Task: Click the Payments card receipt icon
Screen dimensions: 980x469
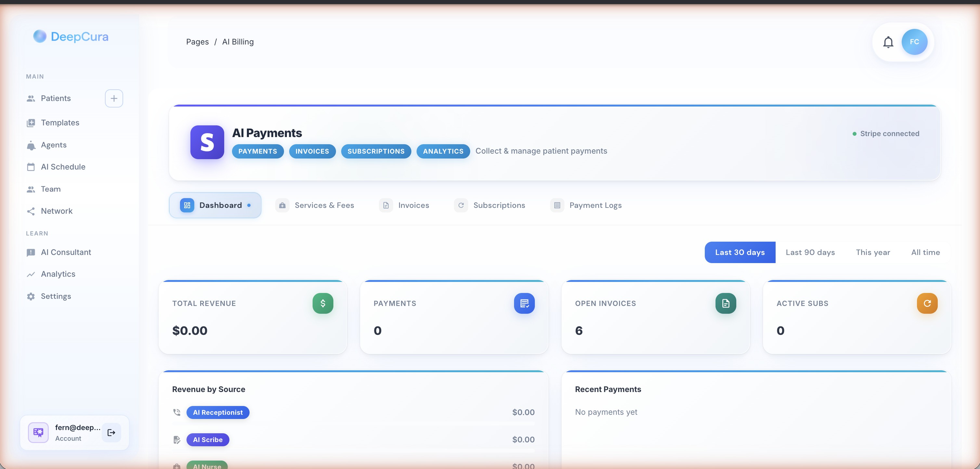Action: [x=524, y=304]
